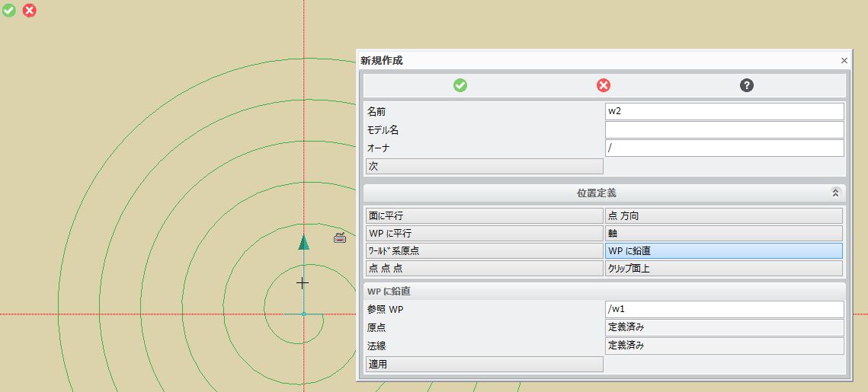Click the green checkmark in the viewport corner
Image resolution: width=868 pixels, height=392 pixels.
click(x=9, y=10)
